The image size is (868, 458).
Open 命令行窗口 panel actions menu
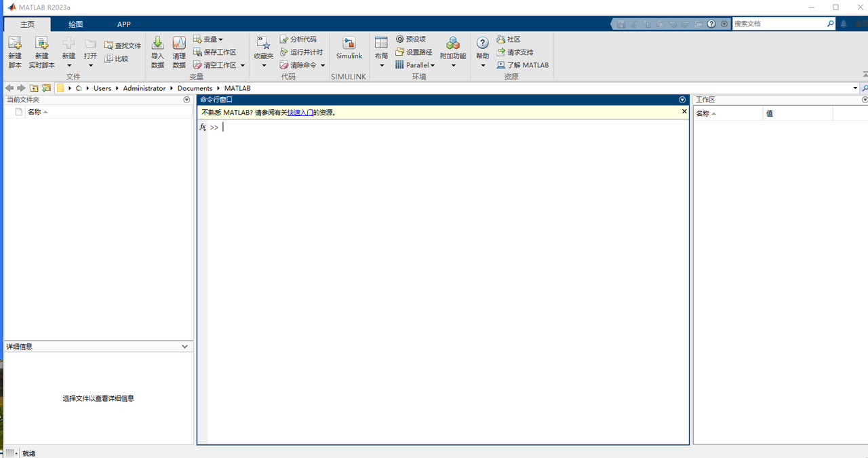coord(682,100)
